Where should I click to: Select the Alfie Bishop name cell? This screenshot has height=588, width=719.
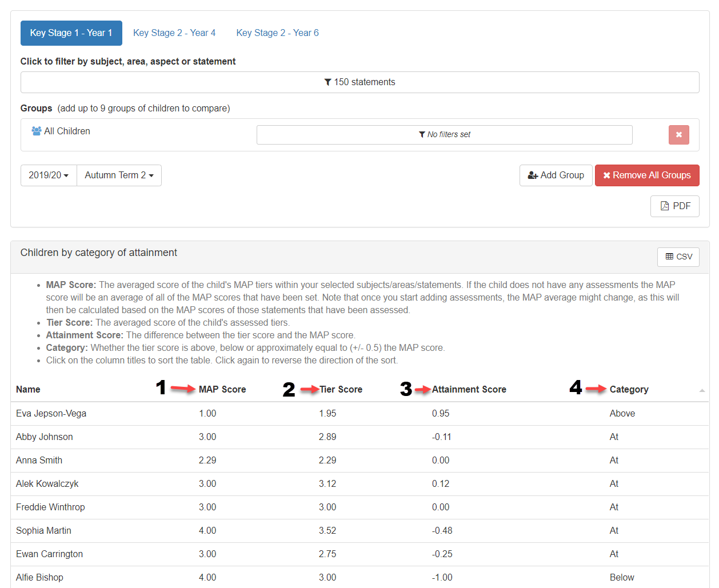[x=39, y=578]
